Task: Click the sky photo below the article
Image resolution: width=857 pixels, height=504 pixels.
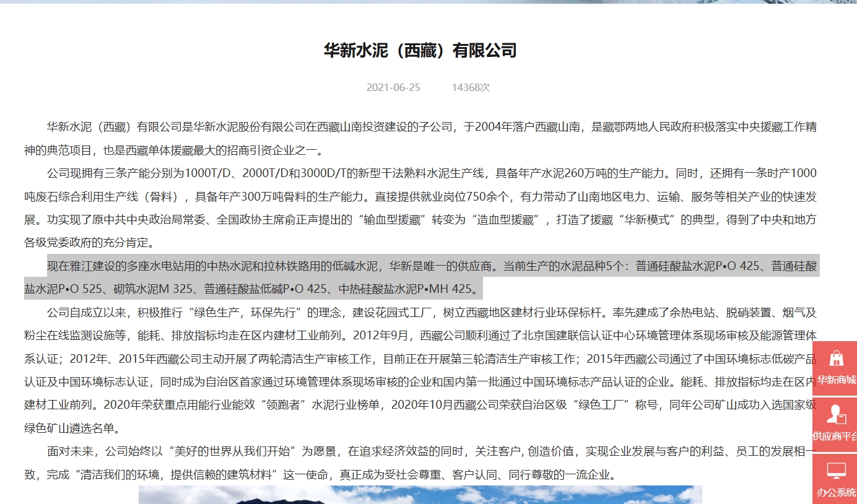Action: click(420, 495)
